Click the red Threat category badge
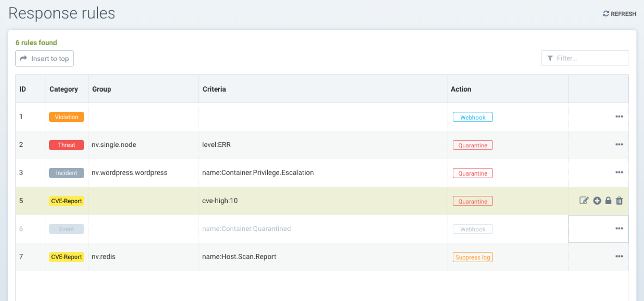Viewport: 644px width, 301px height. [66, 144]
